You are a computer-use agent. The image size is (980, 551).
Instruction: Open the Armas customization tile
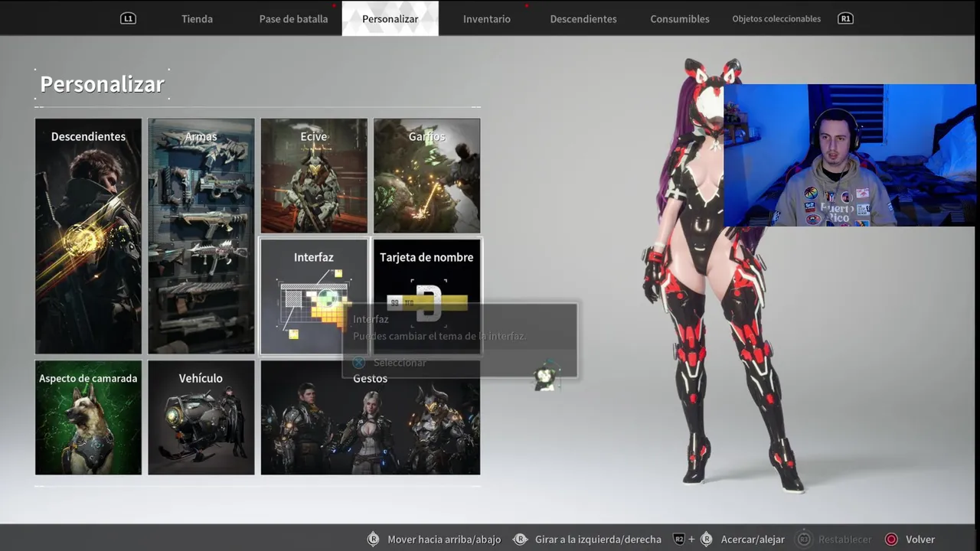coord(201,236)
